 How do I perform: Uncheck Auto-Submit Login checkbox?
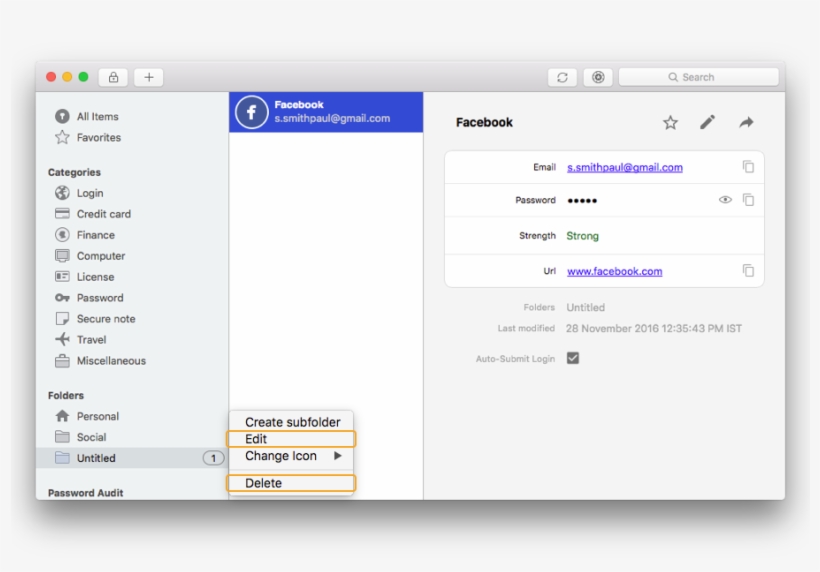573,358
